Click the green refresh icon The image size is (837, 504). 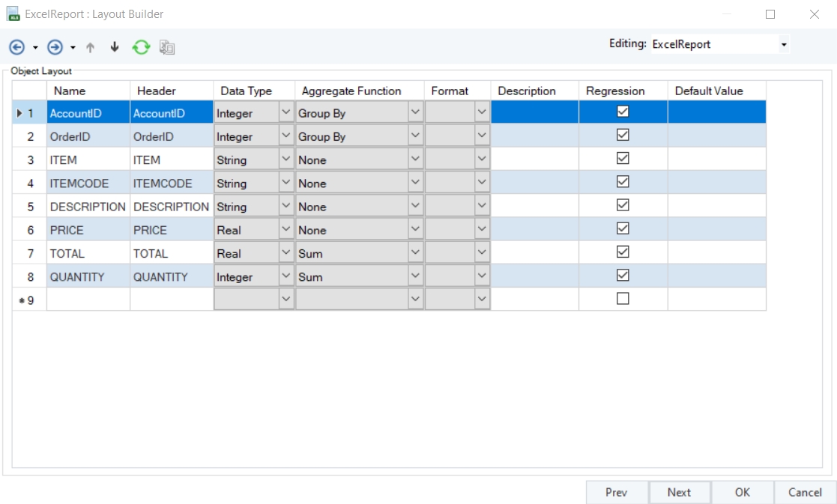click(141, 47)
